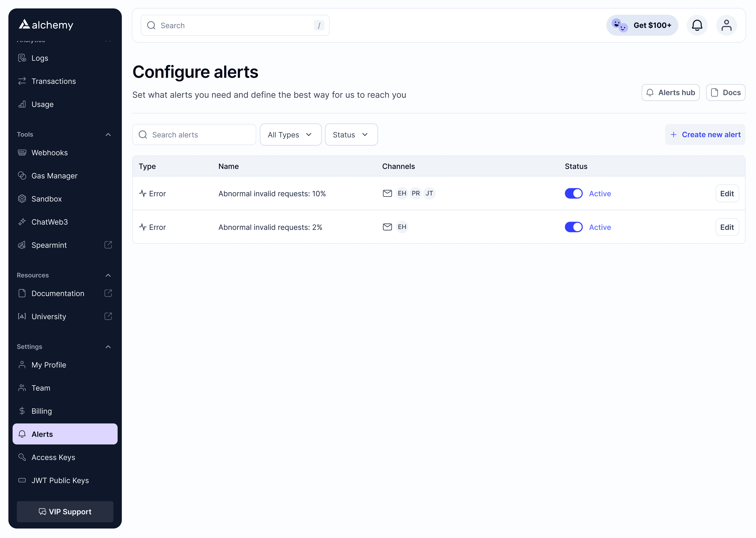Select the Webhooks tool
Viewport: 756px width, 538px height.
pyautogui.click(x=50, y=152)
